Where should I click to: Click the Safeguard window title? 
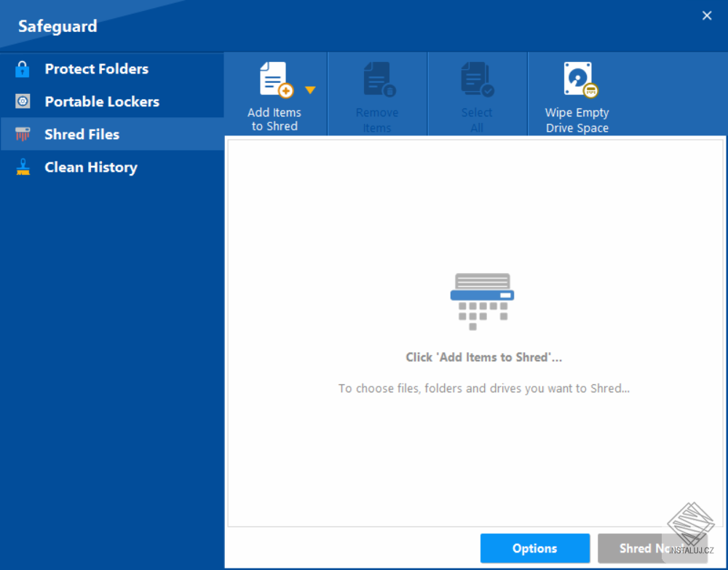(58, 26)
